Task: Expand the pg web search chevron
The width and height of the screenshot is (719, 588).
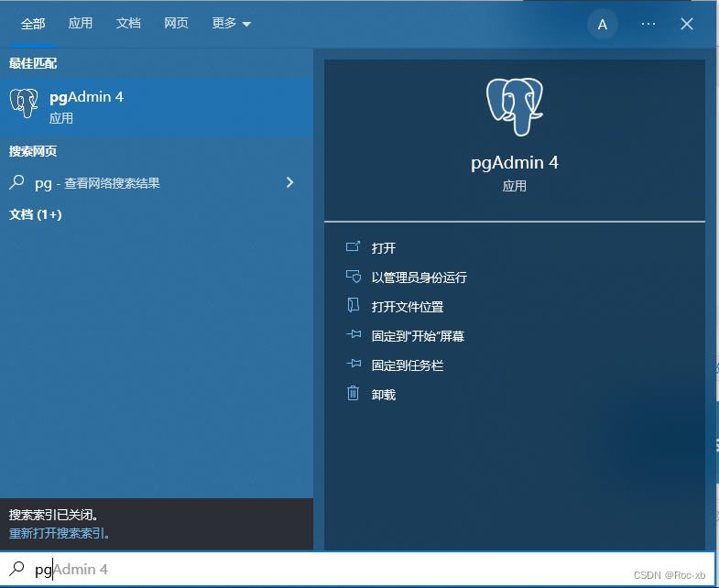Action: point(289,182)
